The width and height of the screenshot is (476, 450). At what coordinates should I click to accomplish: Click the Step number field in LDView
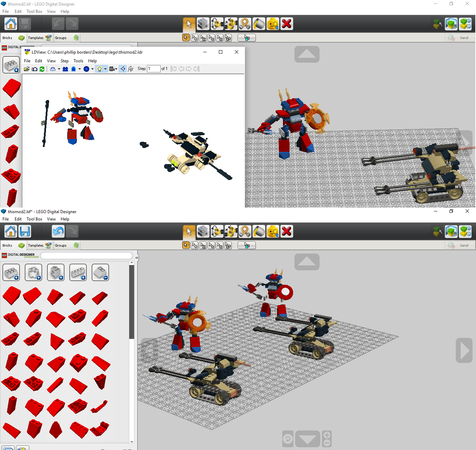pyautogui.click(x=154, y=69)
